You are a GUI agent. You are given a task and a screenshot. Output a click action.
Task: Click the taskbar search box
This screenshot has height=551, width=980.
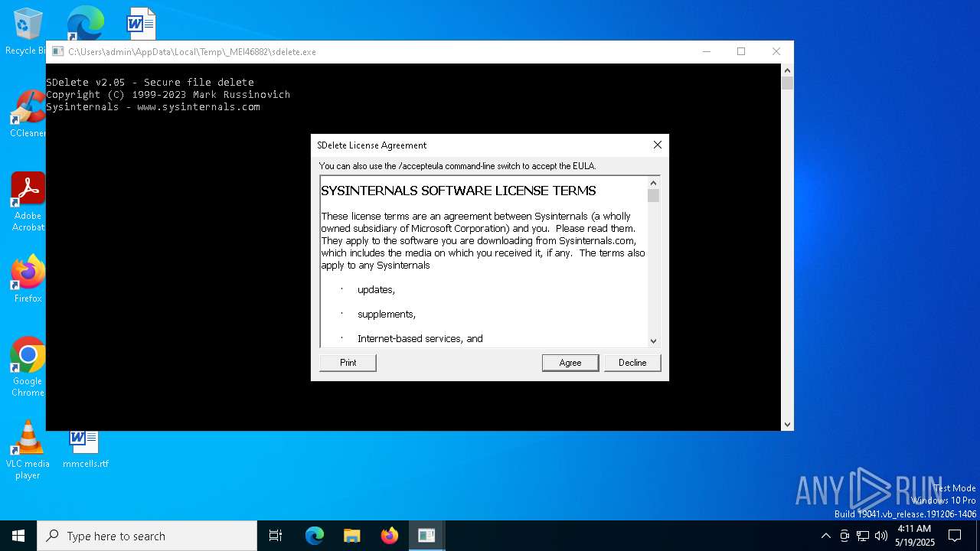[147, 536]
